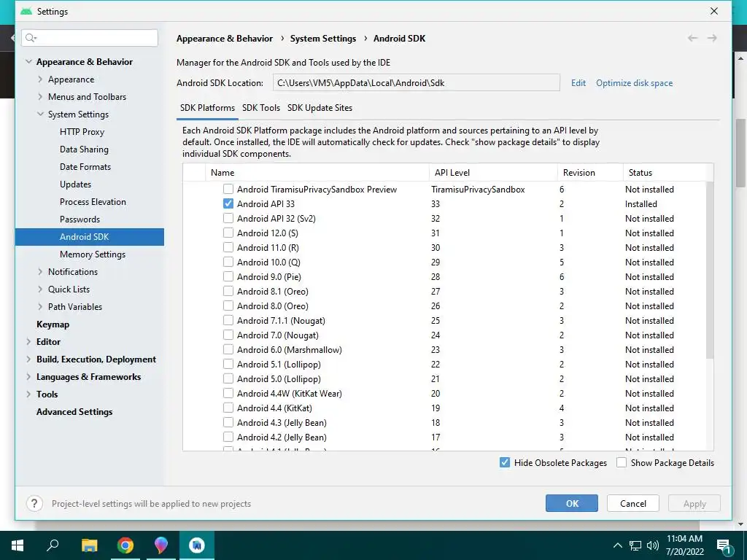Open the colorful balloon app in taskbar
747x560 pixels.
click(161, 545)
